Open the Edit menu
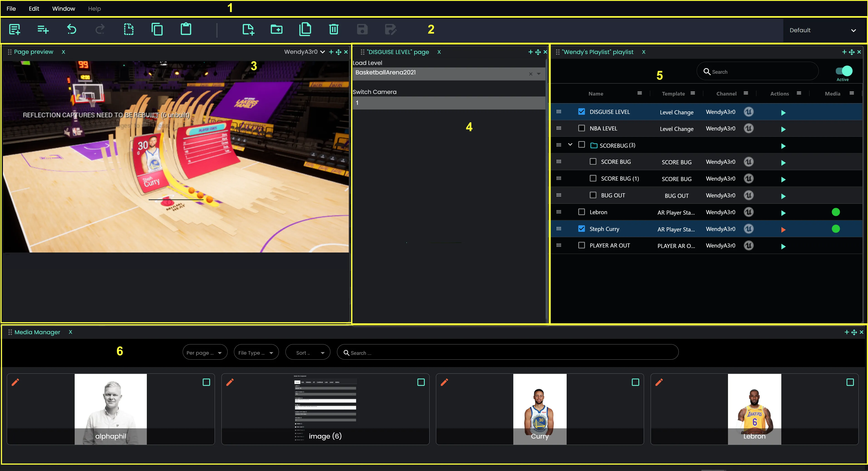The height and width of the screenshot is (471, 868). click(x=34, y=8)
